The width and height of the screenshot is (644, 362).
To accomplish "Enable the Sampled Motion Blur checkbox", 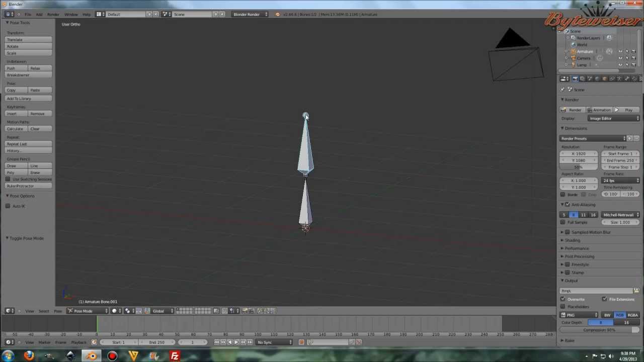I will (568, 232).
